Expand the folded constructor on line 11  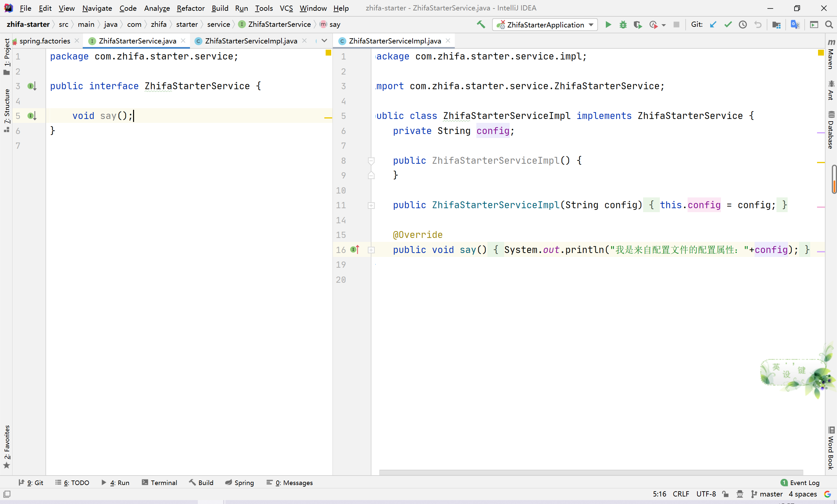pos(371,206)
